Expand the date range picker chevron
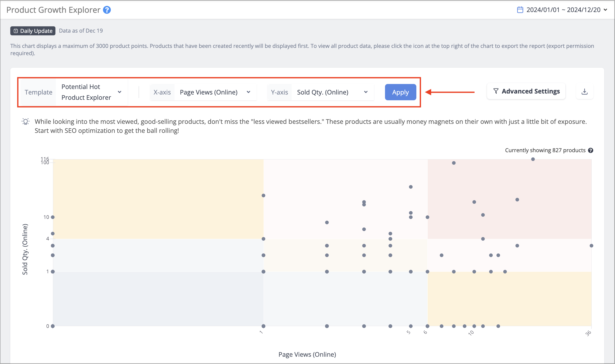Image resolution: width=615 pixels, height=364 pixels. pos(606,10)
